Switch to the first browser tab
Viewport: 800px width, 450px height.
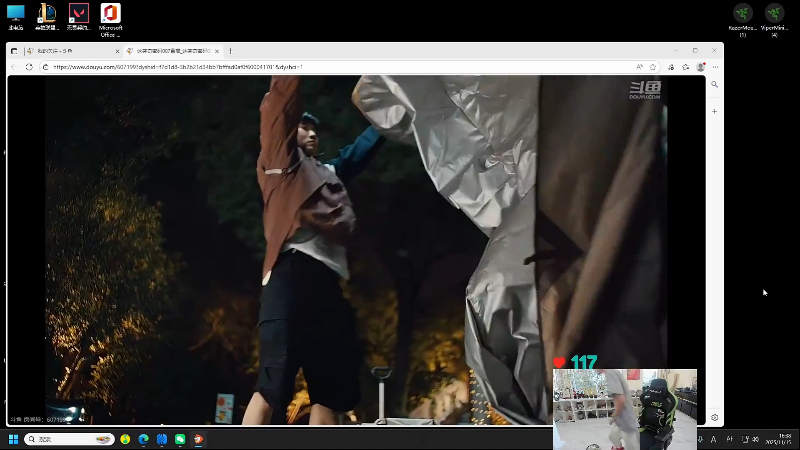(71, 51)
